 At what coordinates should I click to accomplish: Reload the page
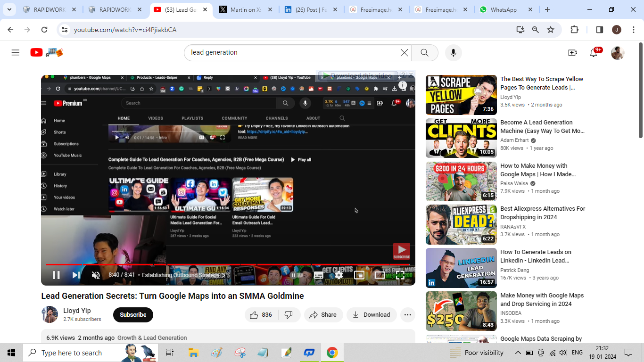(44, 30)
